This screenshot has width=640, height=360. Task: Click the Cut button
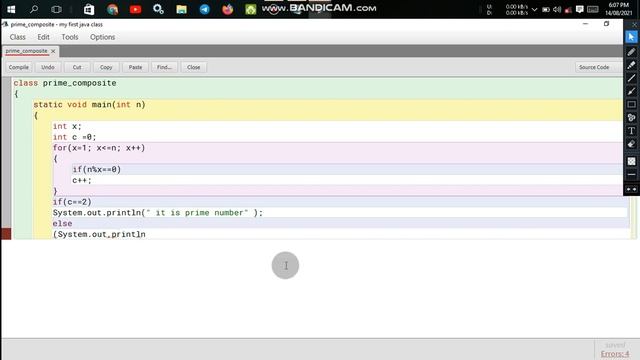click(x=77, y=67)
